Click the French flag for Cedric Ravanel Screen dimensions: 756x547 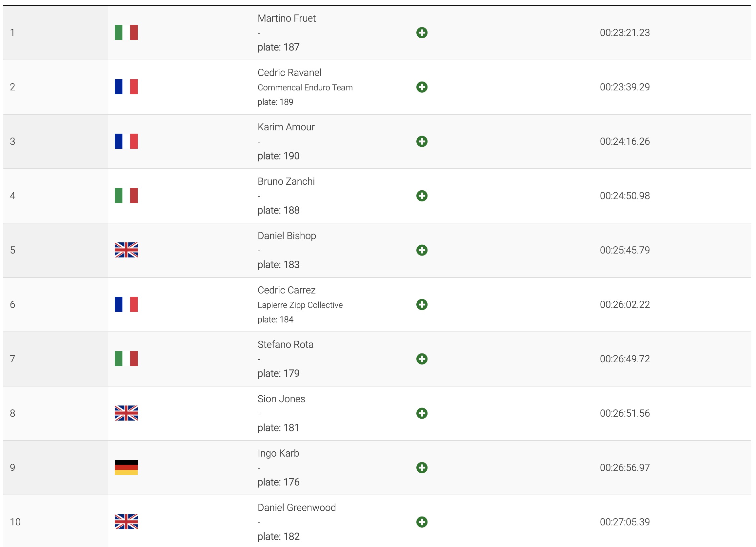point(126,87)
